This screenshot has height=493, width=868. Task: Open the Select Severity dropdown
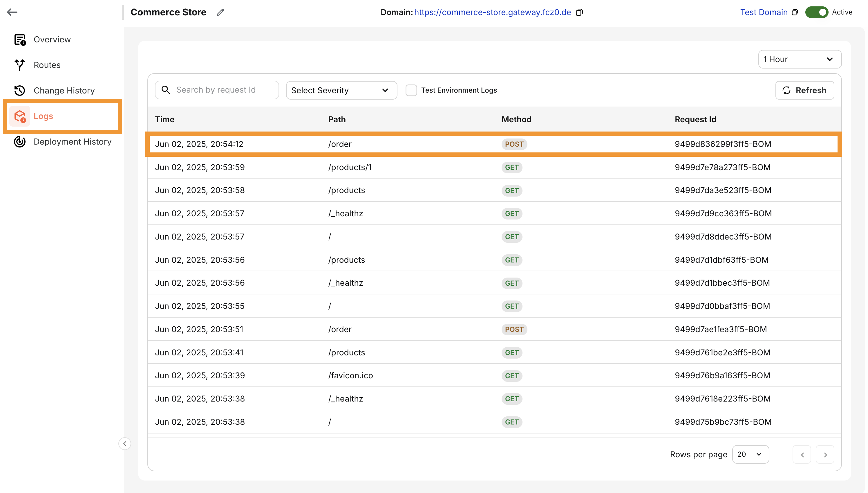click(x=341, y=90)
